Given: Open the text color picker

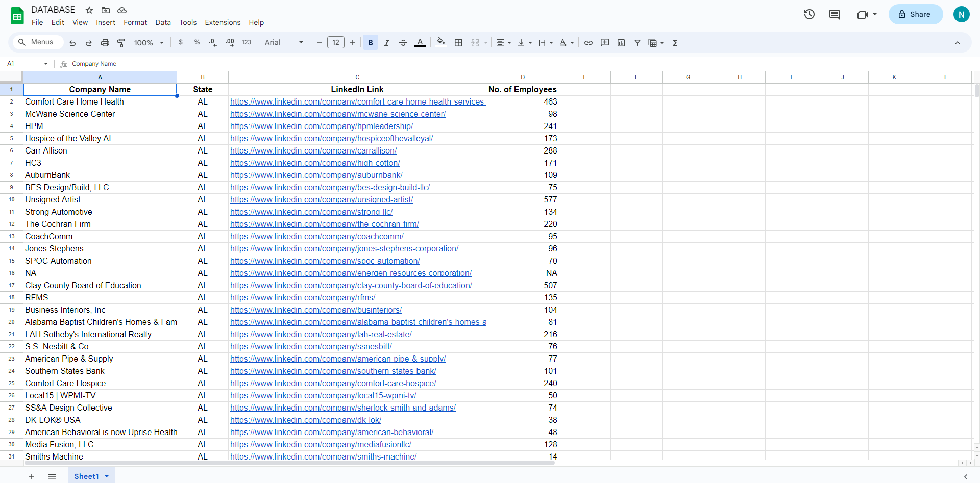Looking at the screenshot, I should click(420, 43).
